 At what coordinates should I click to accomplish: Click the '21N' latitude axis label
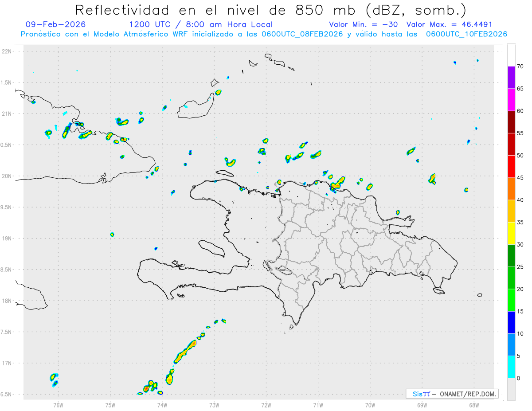[x=7, y=114]
